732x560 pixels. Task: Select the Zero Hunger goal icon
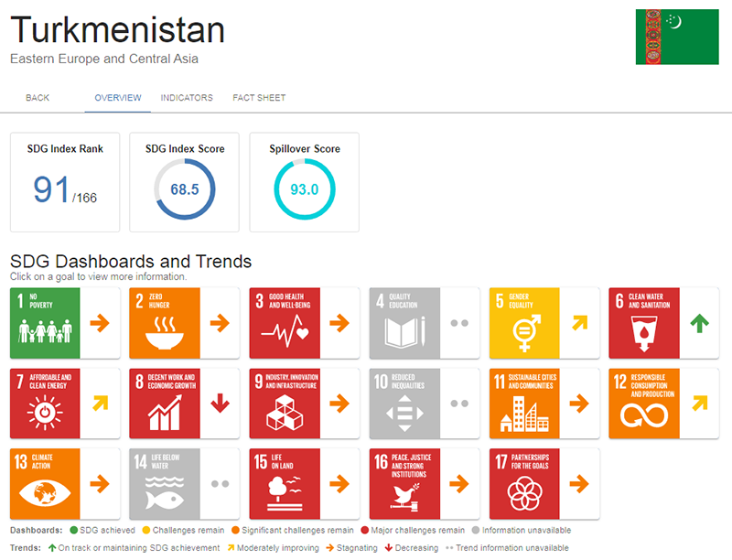click(x=165, y=323)
